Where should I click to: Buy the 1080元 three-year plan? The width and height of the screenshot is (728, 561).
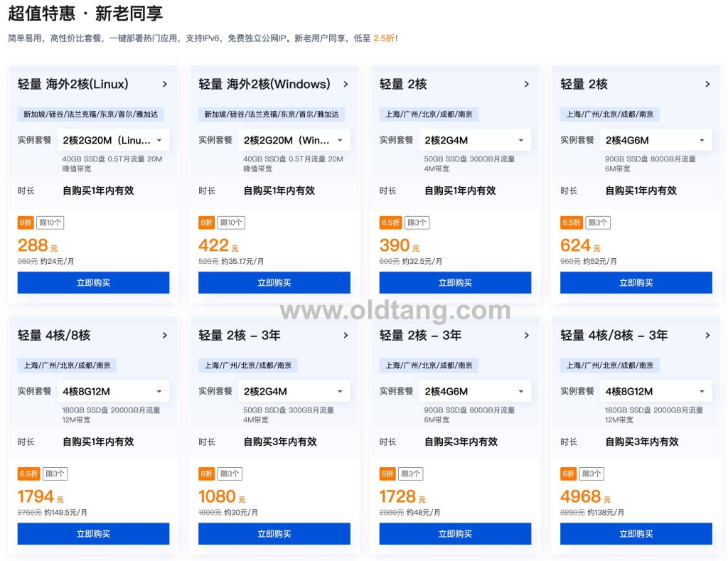(274, 533)
